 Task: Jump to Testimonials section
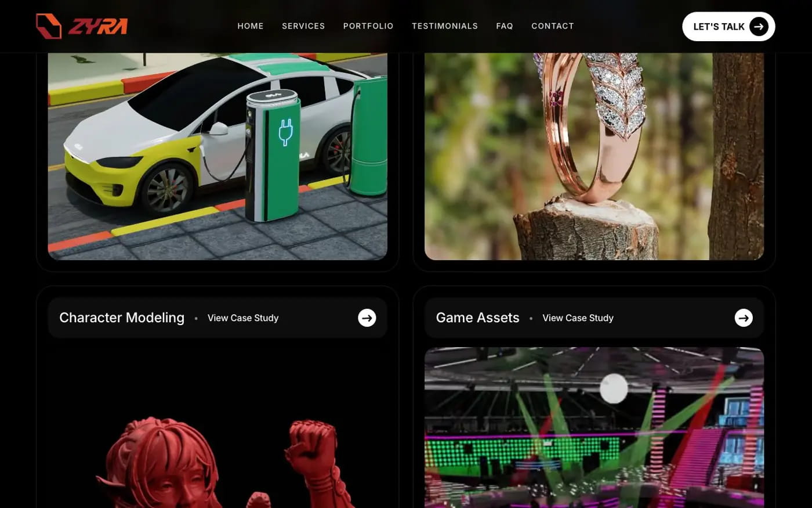pyautogui.click(x=445, y=26)
